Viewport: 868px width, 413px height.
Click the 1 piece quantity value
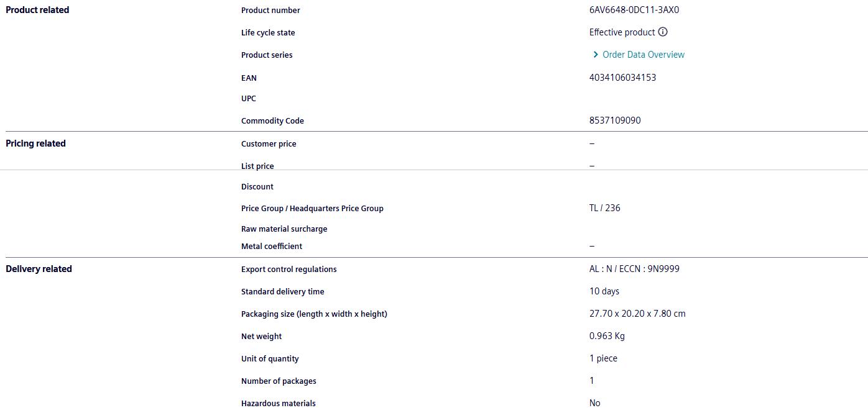point(603,358)
